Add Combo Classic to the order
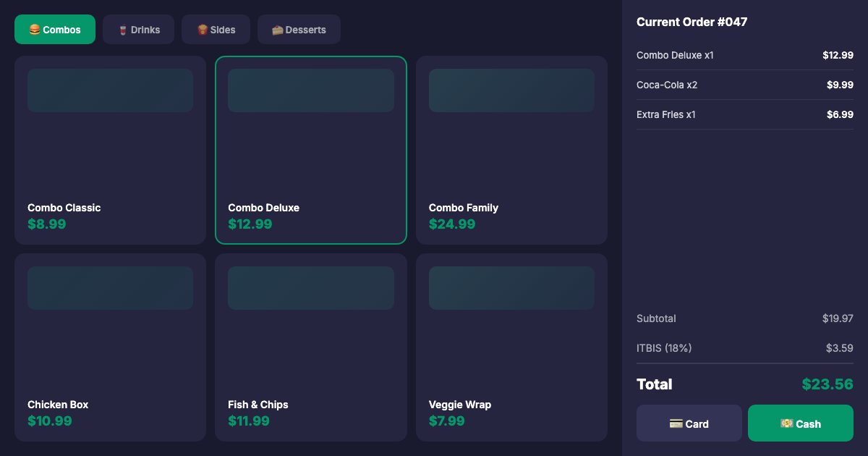This screenshot has height=456, width=868. point(110,150)
